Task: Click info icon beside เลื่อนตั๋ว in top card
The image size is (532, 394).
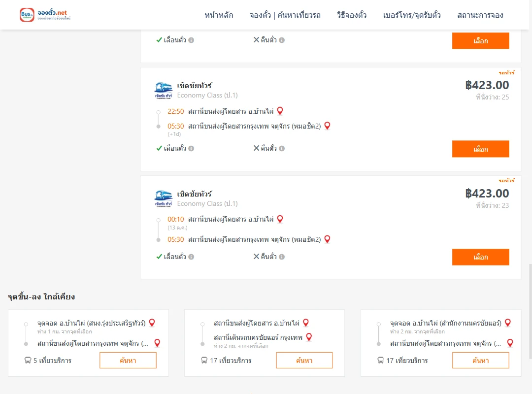Action: click(191, 40)
